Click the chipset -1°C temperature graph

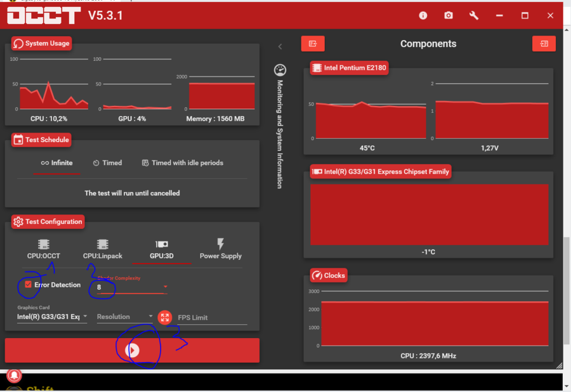coord(430,215)
